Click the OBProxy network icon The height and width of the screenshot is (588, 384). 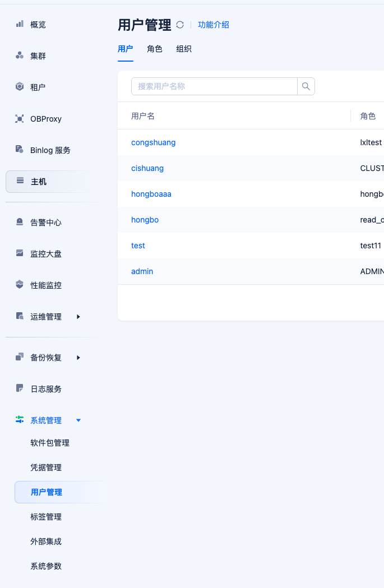click(20, 118)
